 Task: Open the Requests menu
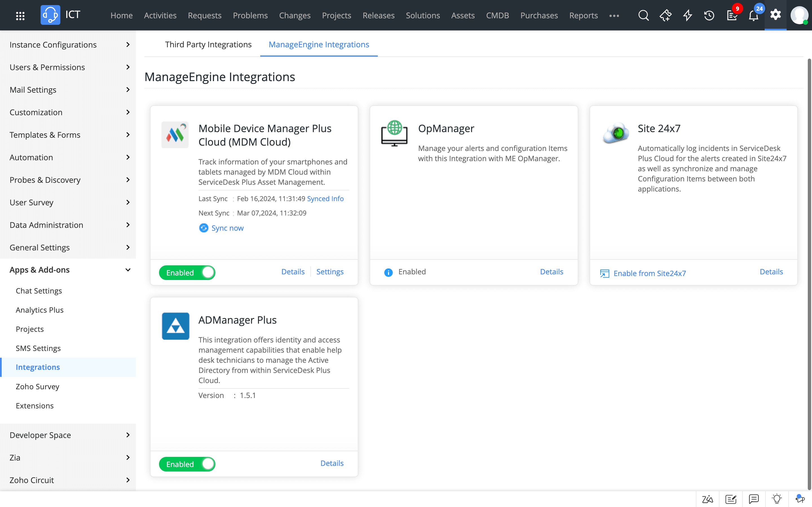tap(204, 15)
